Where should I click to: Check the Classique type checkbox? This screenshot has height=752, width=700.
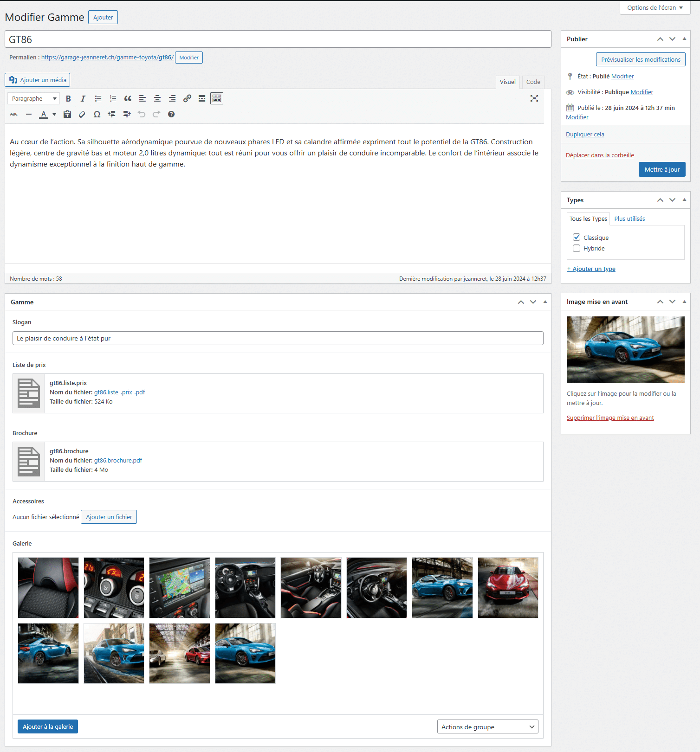tap(577, 237)
